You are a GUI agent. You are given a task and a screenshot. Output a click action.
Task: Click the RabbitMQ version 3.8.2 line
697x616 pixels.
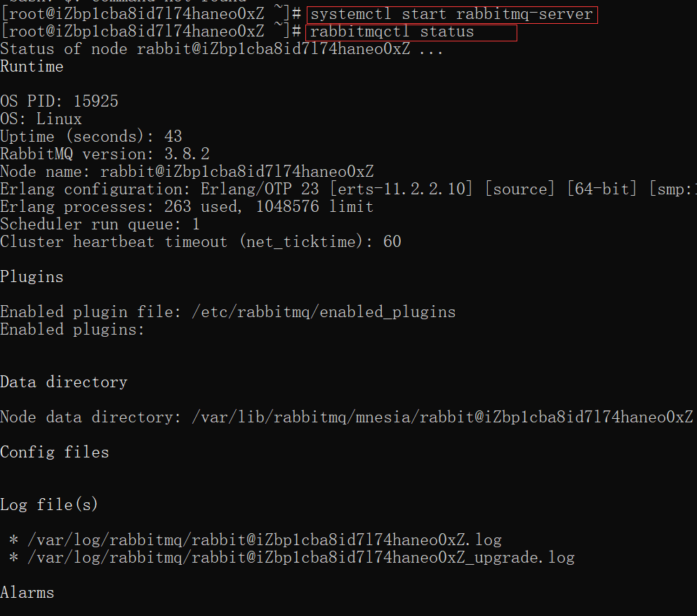coord(105,154)
